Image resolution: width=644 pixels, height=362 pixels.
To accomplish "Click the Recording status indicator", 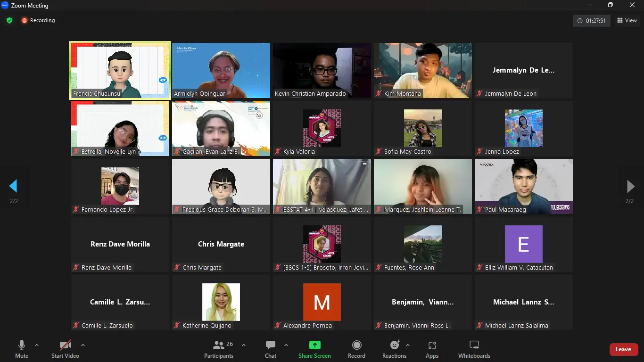I will pyautogui.click(x=38, y=20).
